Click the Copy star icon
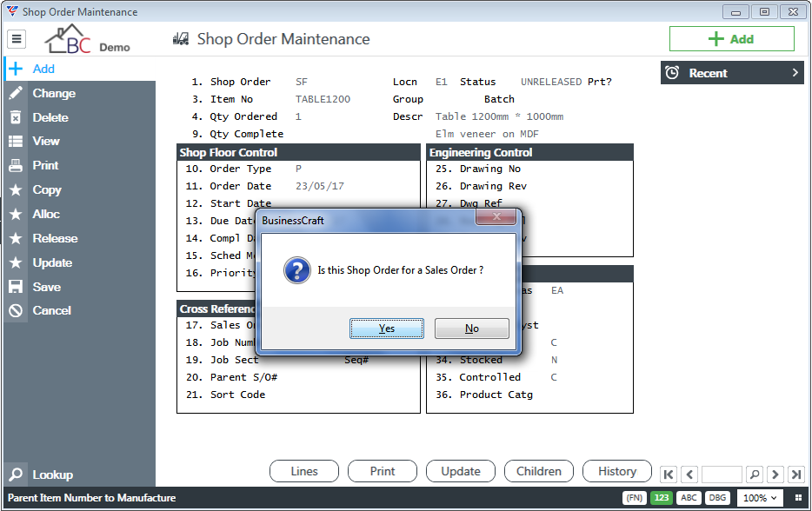This screenshot has width=812, height=511. pyautogui.click(x=16, y=190)
